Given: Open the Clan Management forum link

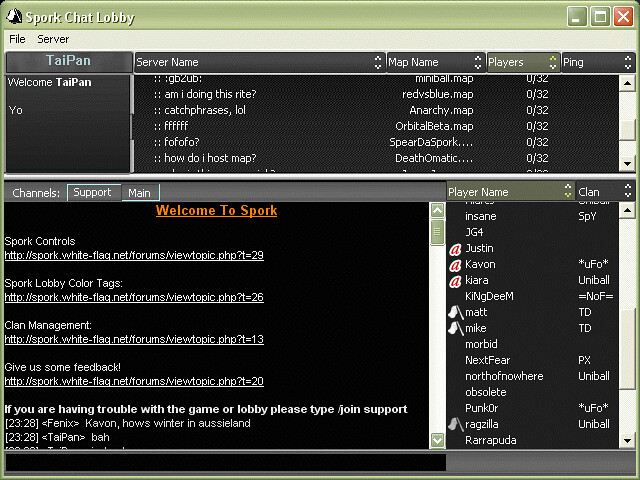Looking at the screenshot, I should click(134, 340).
